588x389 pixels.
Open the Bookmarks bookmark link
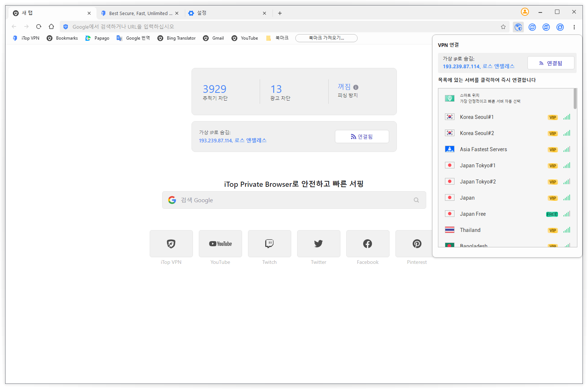[x=62, y=38]
